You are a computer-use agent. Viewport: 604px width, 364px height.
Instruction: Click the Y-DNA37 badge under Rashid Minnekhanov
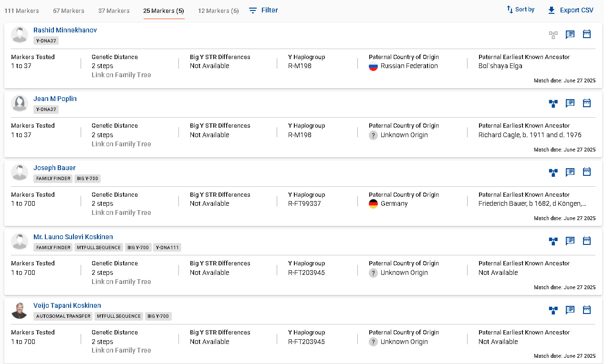46,41
